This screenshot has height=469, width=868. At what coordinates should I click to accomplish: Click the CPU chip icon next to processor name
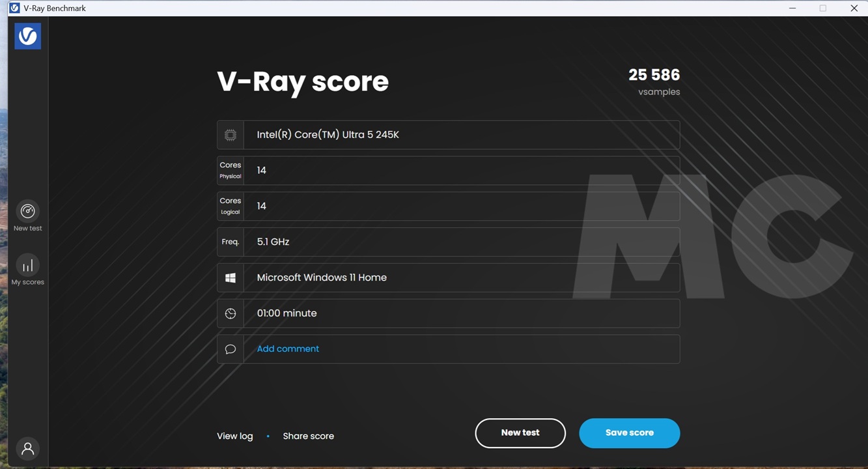231,134
